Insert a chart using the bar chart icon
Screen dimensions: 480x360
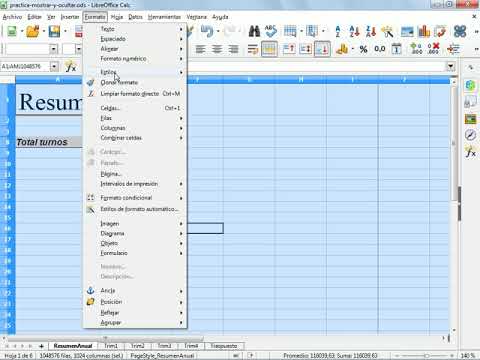(424, 32)
